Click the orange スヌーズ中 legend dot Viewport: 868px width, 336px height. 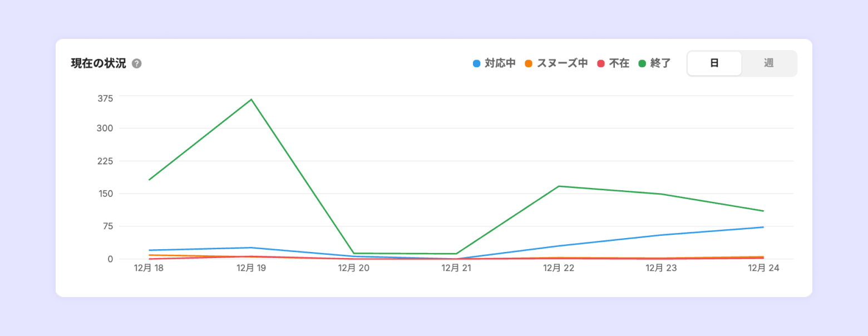click(529, 63)
